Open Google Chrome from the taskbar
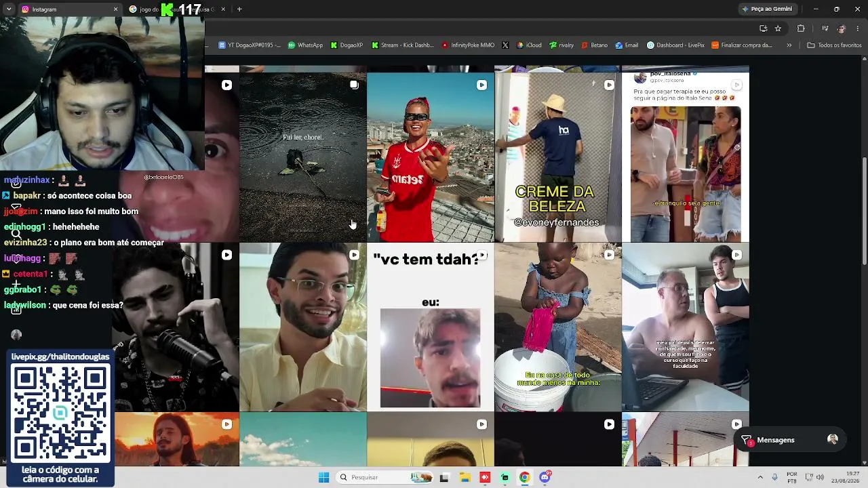The width and height of the screenshot is (868, 488). click(x=524, y=477)
